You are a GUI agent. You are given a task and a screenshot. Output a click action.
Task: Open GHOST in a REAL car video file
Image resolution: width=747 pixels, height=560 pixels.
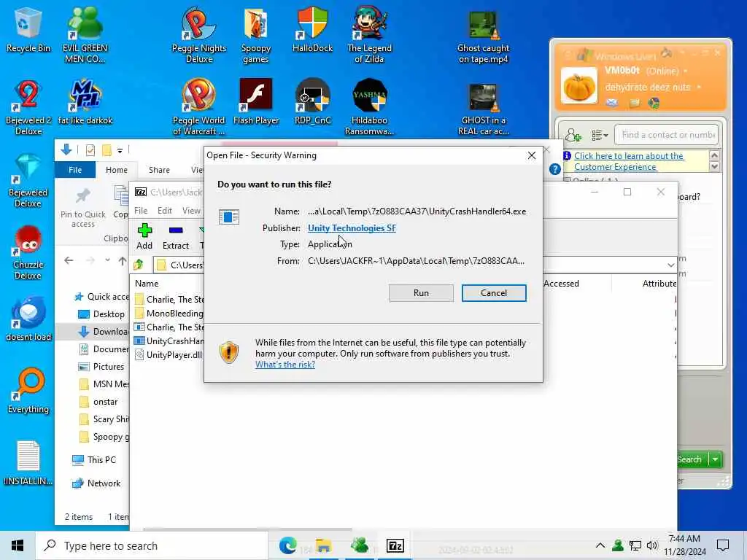(x=483, y=109)
